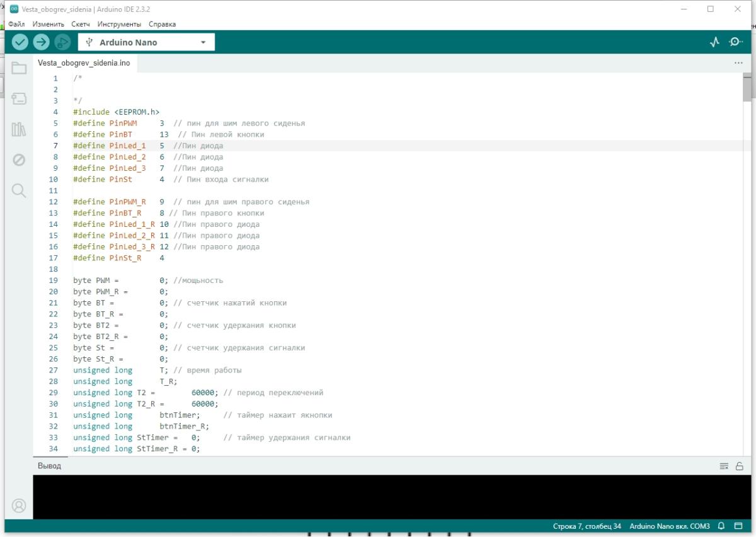The height and width of the screenshot is (537, 756).
Task: Show the Debug sidebar panel
Action: pyautogui.click(x=19, y=160)
